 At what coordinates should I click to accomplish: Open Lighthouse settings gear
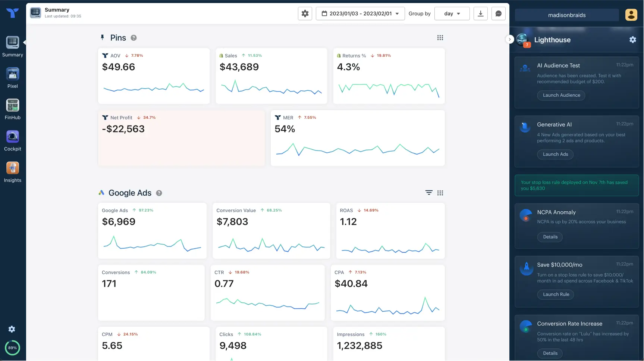[633, 40]
